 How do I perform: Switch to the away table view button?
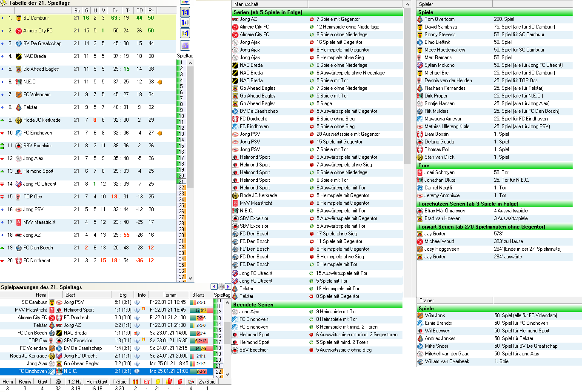click(x=185, y=34)
